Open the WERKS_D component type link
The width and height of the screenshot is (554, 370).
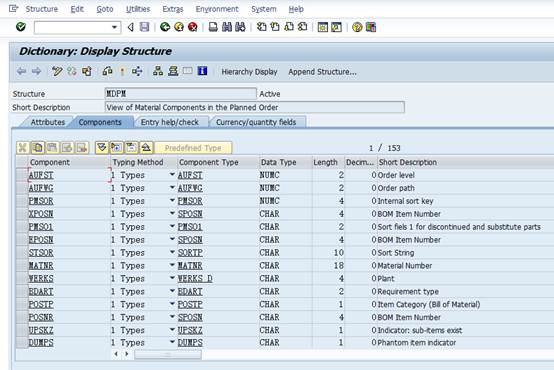coord(195,279)
